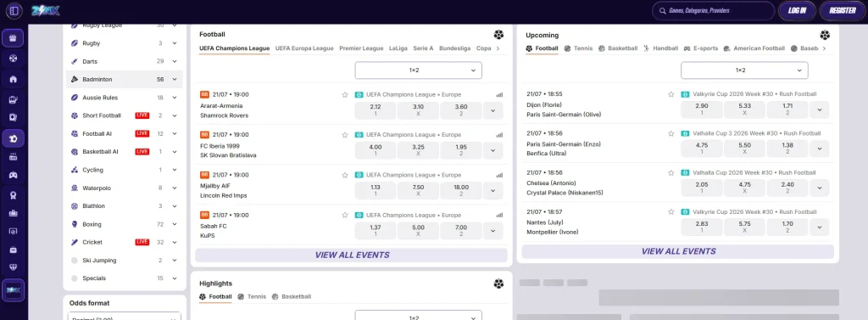Favorite the Sabah FC vs KuPS match
The height and width of the screenshot is (320, 868).
(345, 216)
